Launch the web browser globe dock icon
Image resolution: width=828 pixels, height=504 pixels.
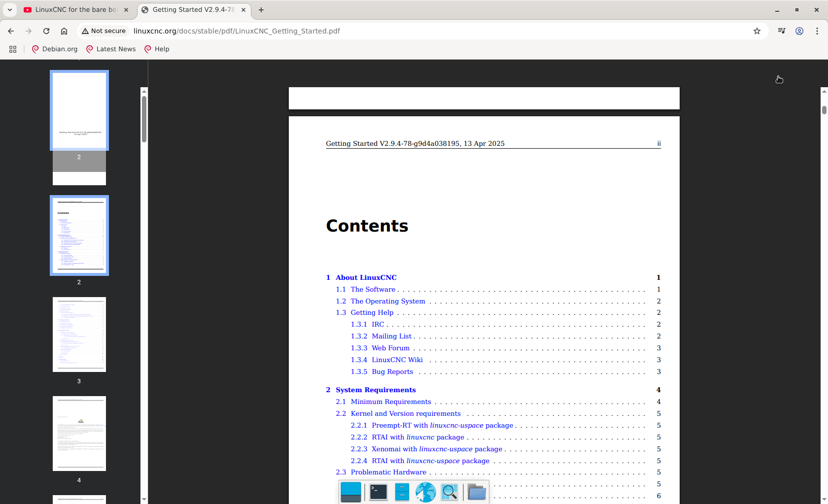point(425,492)
